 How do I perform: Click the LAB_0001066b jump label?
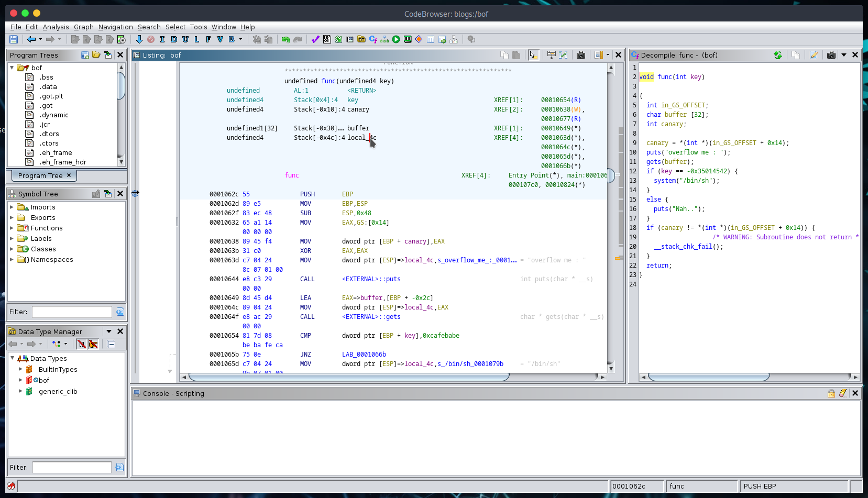coord(364,355)
